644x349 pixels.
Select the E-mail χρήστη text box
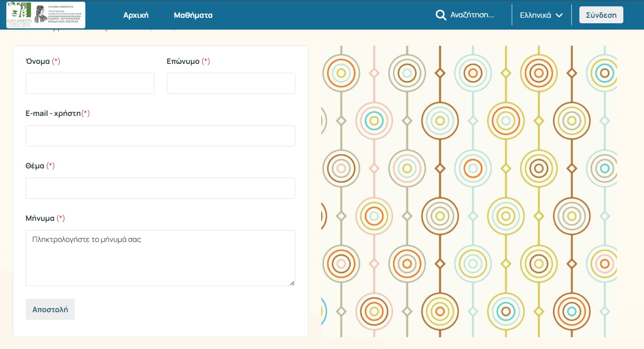[x=160, y=136]
